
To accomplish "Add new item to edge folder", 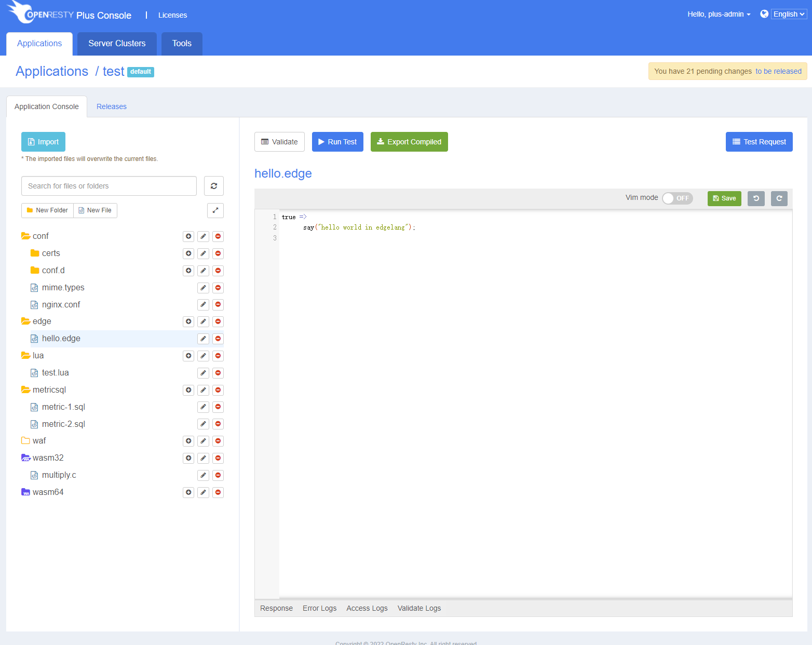I will pyautogui.click(x=188, y=321).
